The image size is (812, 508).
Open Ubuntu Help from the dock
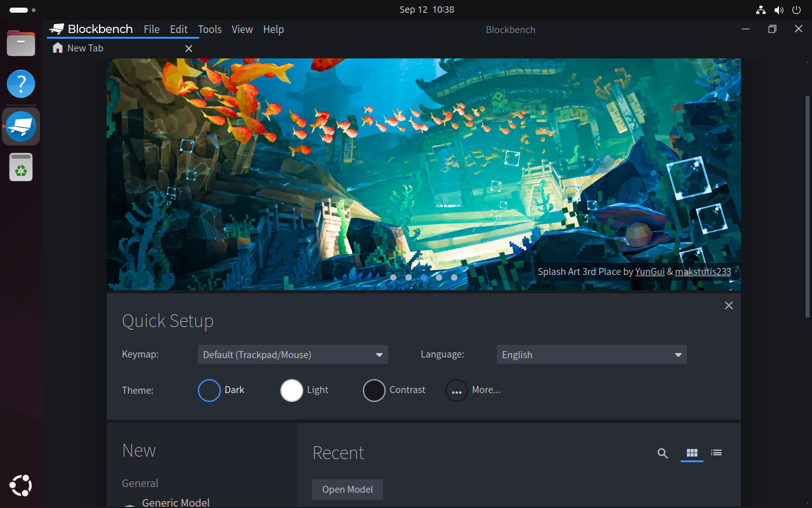21,84
